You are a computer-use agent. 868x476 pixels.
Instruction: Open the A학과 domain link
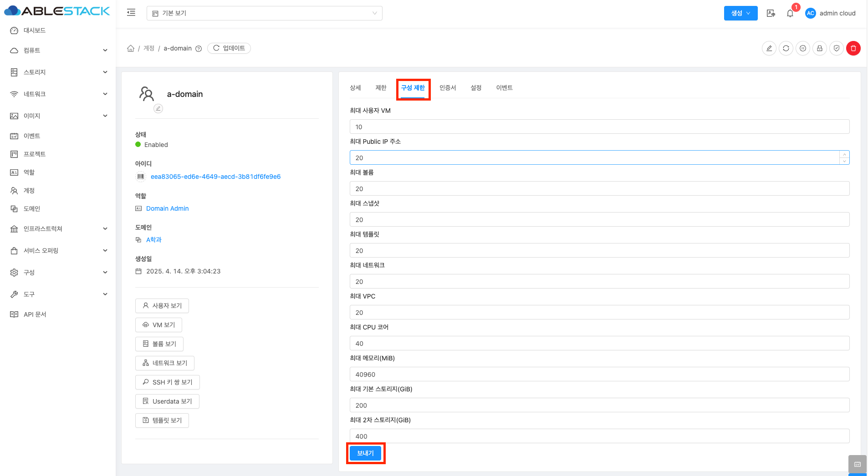[x=154, y=240]
